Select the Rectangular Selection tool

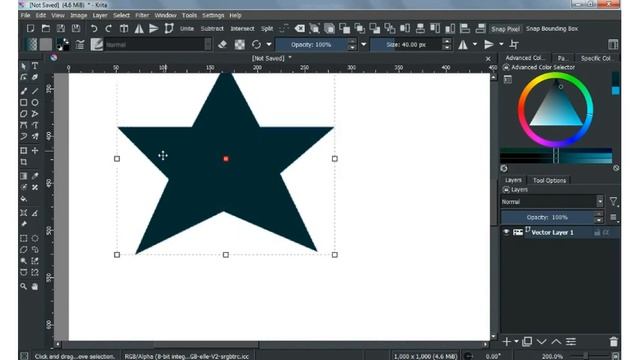pos(24,238)
